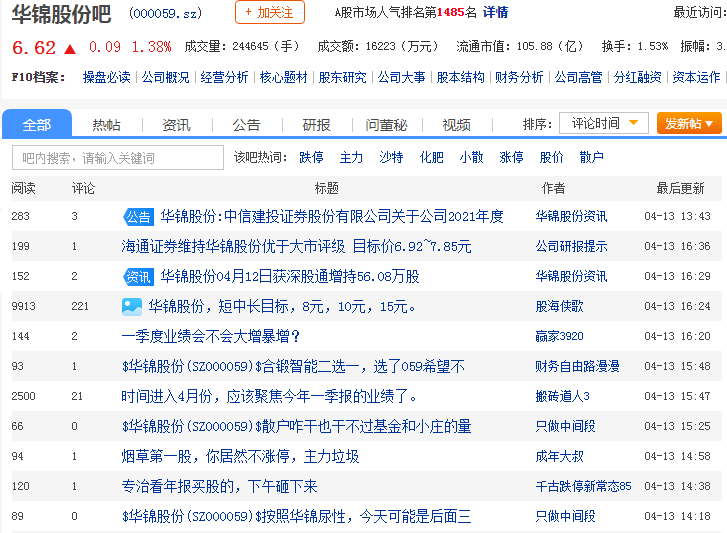Image resolution: width=727 pixels, height=533 pixels.
Task: Click the 评论 column header
Action: tap(83, 188)
